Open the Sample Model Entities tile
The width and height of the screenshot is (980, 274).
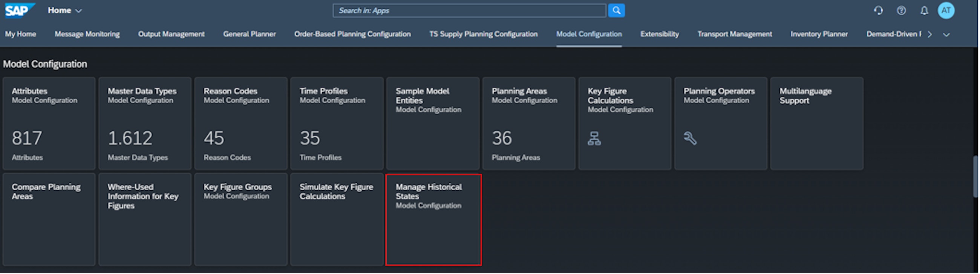tap(433, 123)
